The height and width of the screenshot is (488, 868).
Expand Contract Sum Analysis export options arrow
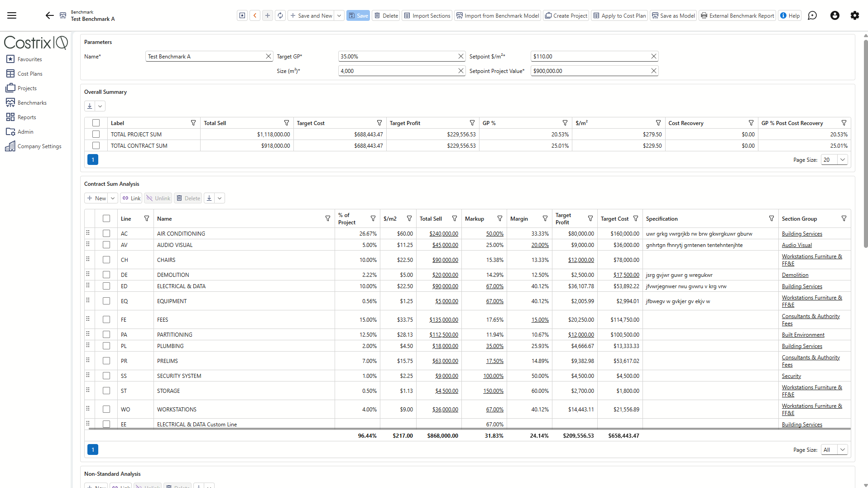(220, 198)
